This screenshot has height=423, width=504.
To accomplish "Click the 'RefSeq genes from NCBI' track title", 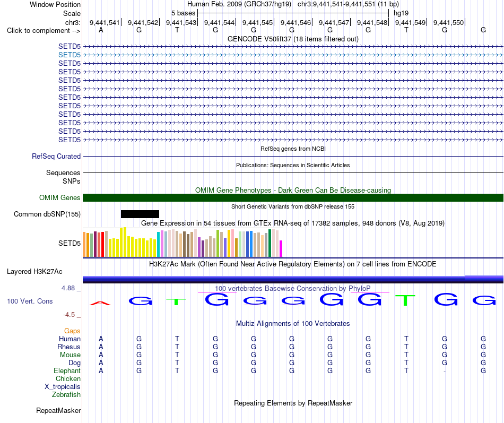I will pyautogui.click(x=293, y=149).
